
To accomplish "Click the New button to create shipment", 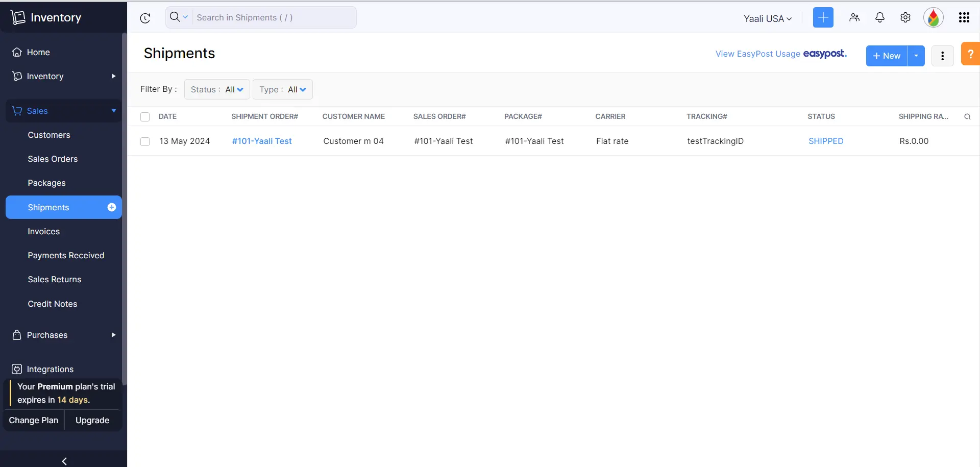I will [887, 56].
